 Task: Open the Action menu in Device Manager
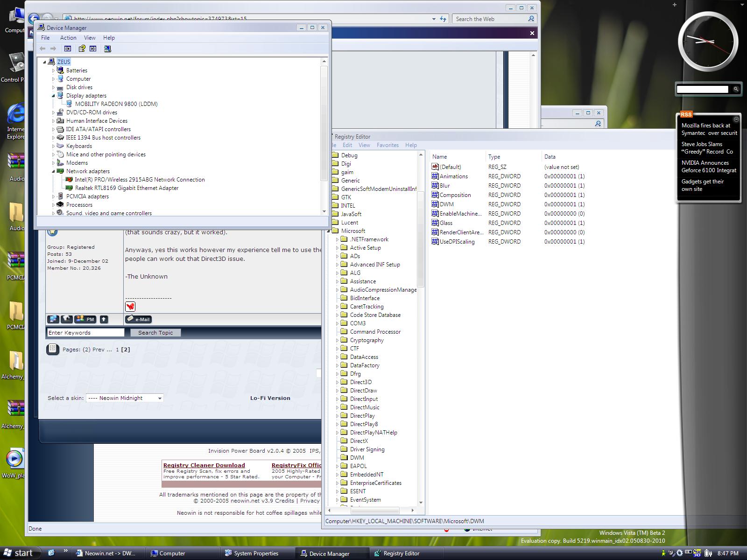pos(68,38)
